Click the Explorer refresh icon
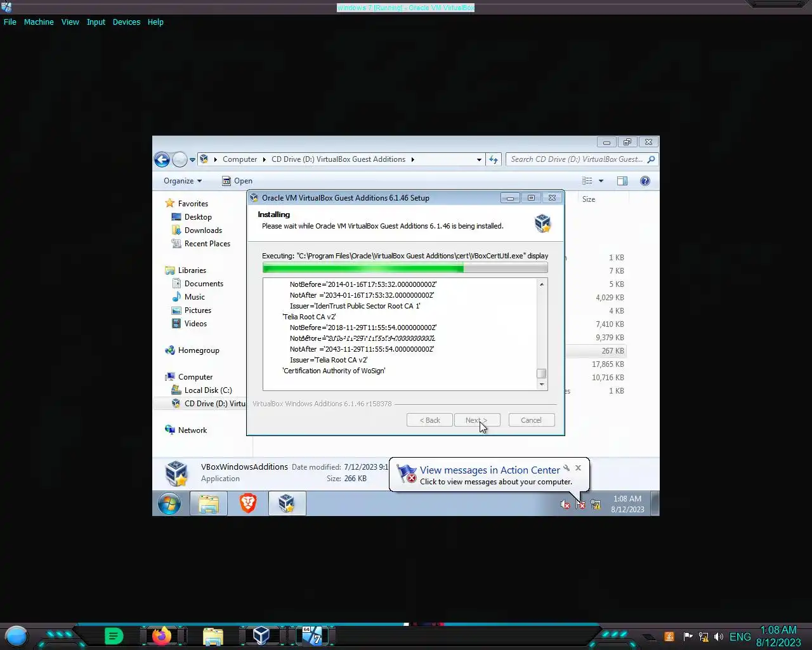 click(x=494, y=159)
